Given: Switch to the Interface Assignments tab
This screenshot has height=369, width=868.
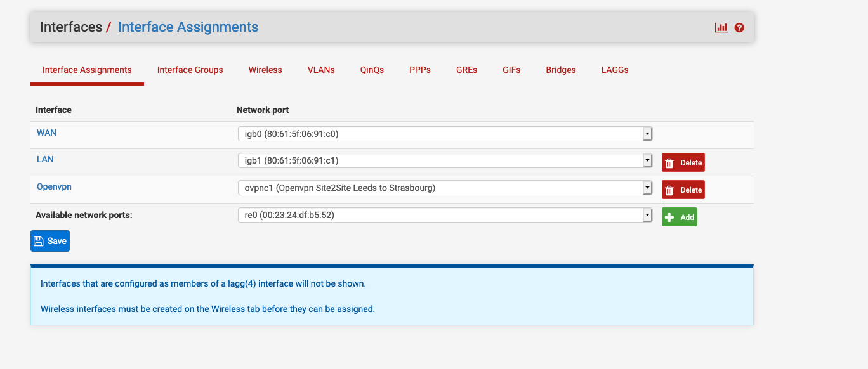Looking at the screenshot, I should pos(87,70).
